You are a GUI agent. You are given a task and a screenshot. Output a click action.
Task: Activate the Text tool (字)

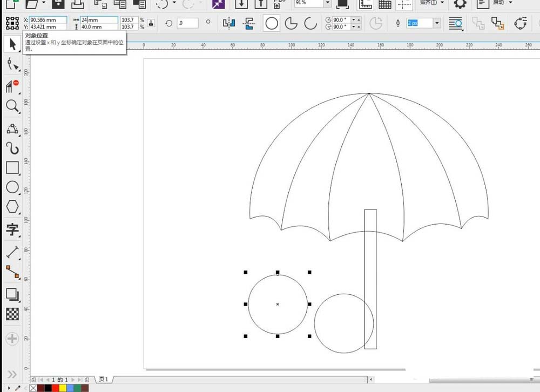click(12, 229)
